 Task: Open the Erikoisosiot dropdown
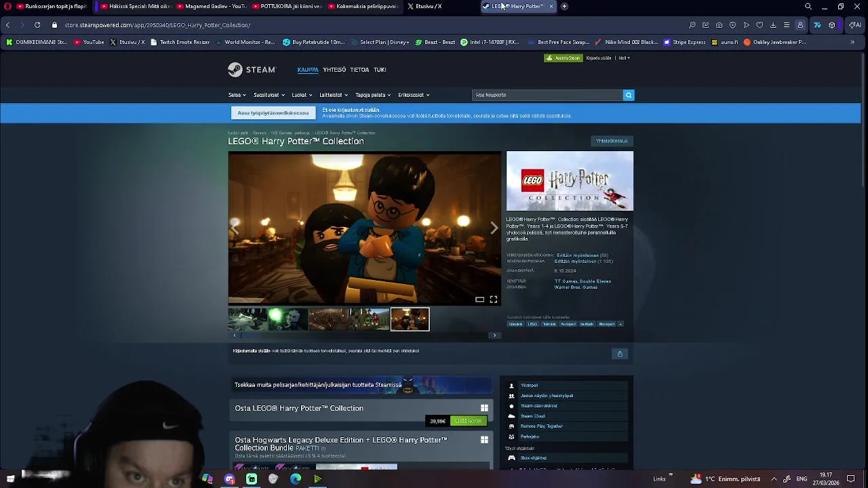413,95
